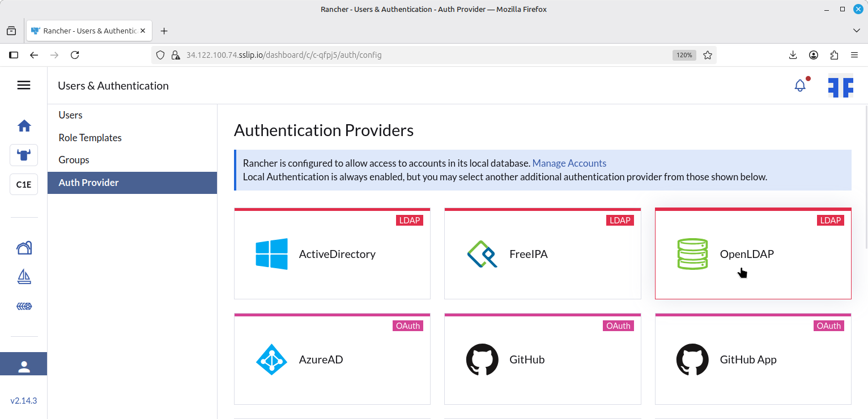Select the OpenLDAP provider card
The image size is (868, 419).
point(753,253)
